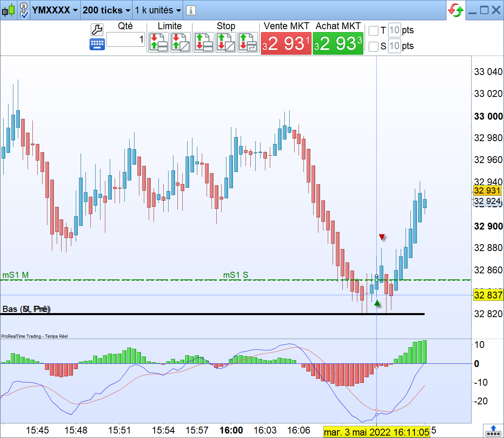Open the candlestick chart style icon
Screen dimensions: 504x438
(x=9, y=10)
